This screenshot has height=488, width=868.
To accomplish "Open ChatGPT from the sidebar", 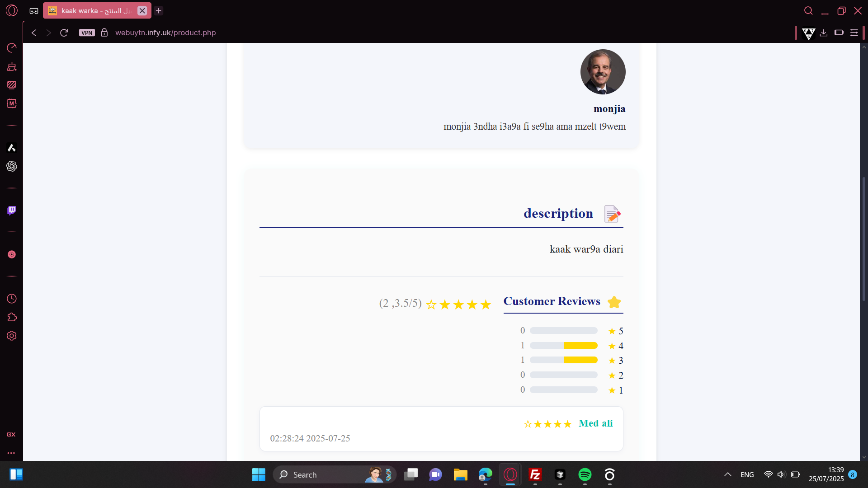I will [12, 166].
